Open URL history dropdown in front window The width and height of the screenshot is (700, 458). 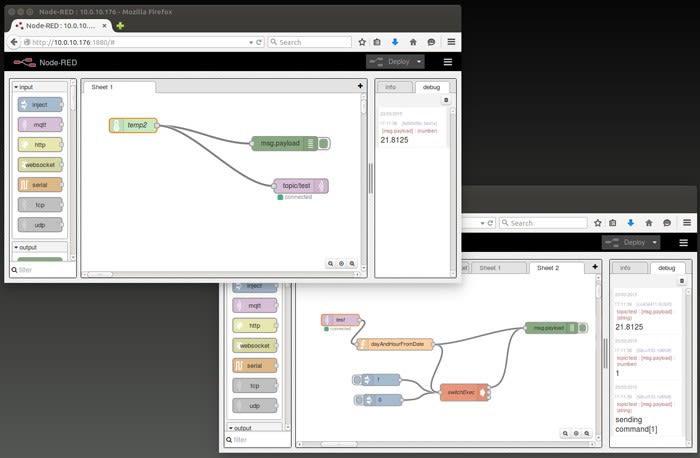pos(251,42)
